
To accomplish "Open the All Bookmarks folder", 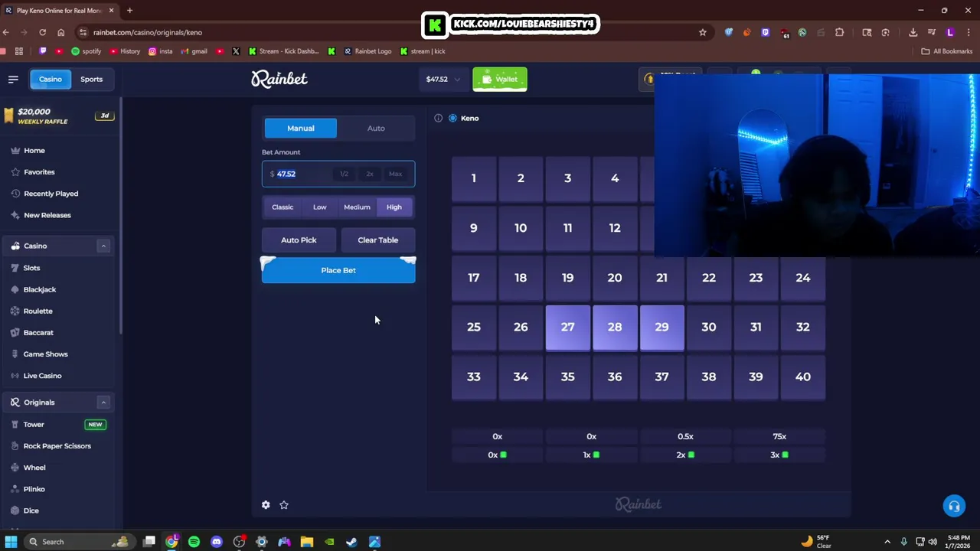I will click(x=946, y=51).
